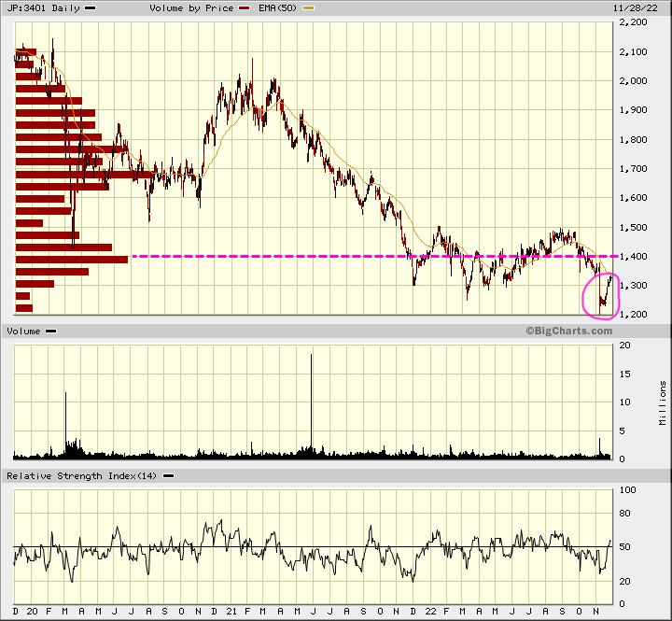The width and height of the screenshot is (672, 621).
Task: Click the Volume by Price legend label
Action: 191,8
